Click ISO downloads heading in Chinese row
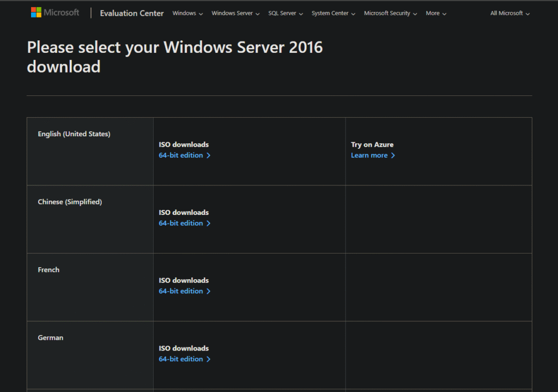The width and height of the screenshot is (558, 392). [184, 213]
